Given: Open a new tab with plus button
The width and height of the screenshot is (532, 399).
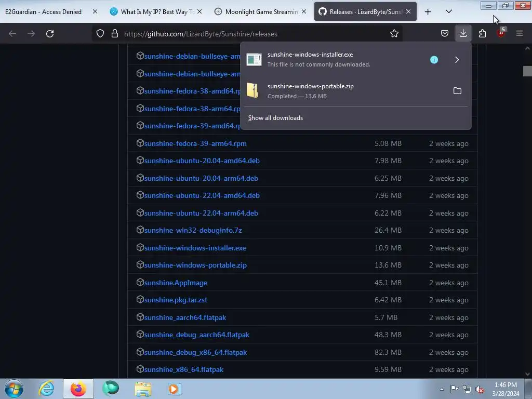Looking at the screenshot, I should pos(428,12).
